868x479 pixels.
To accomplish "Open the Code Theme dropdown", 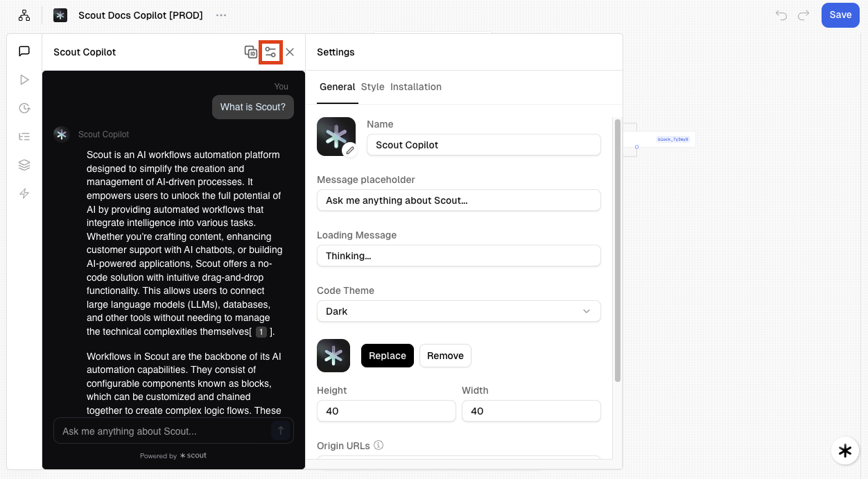I will click(458, 311).
